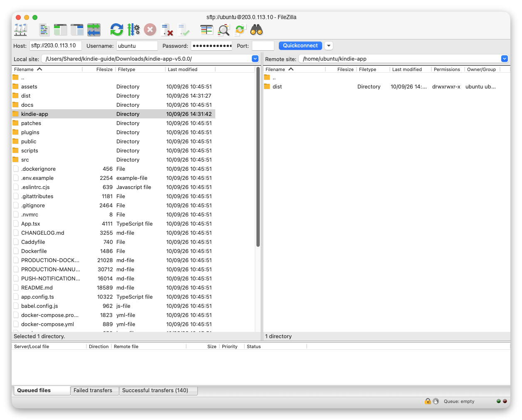Select the docker-compose.yml file
The height and width of the screenshot is (420, 522).
[x=113, y=324]
